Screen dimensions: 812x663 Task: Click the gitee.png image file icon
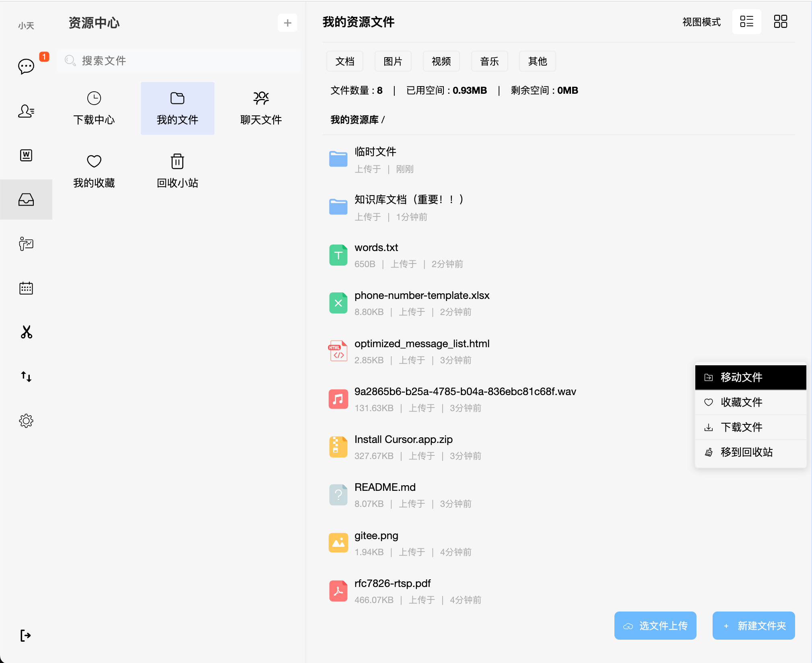[338, 543]
